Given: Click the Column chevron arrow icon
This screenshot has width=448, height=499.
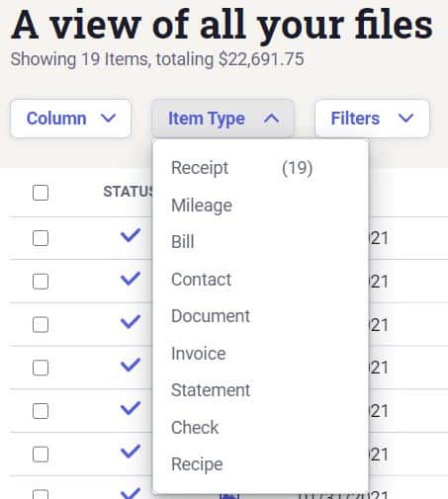Looking at the screenshot, I should 108,118.
